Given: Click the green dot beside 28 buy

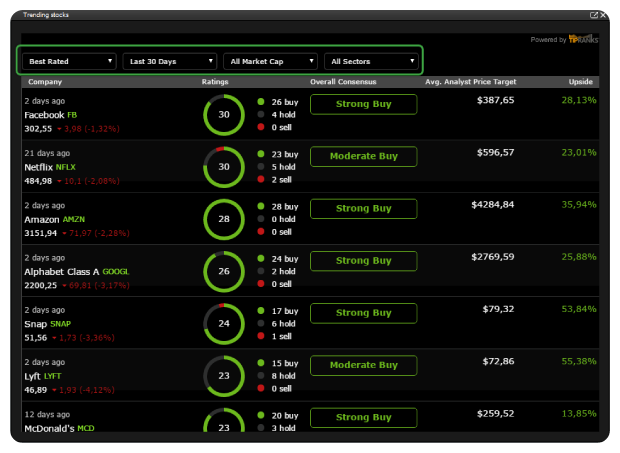Looking at the screenshot, I should (261, 206).
